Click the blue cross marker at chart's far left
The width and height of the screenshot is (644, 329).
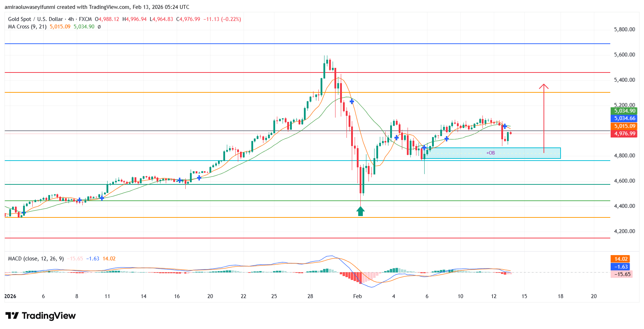(23, 213)
